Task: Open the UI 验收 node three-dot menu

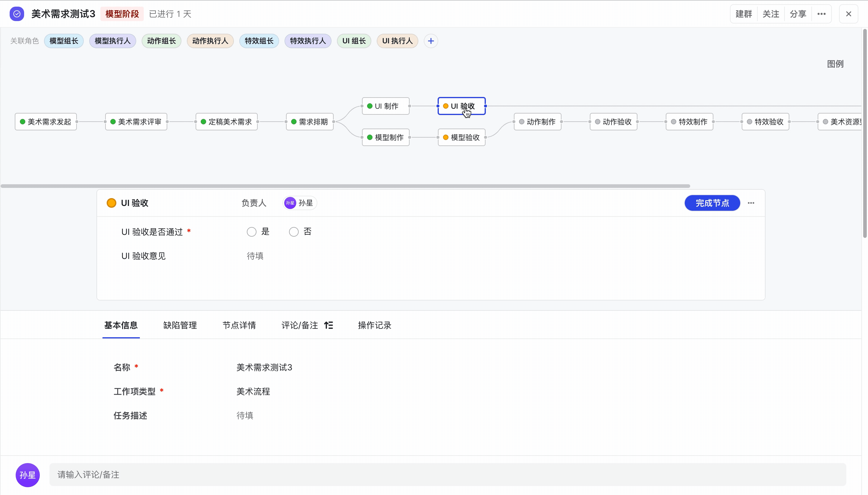Action: coord(751,203)
